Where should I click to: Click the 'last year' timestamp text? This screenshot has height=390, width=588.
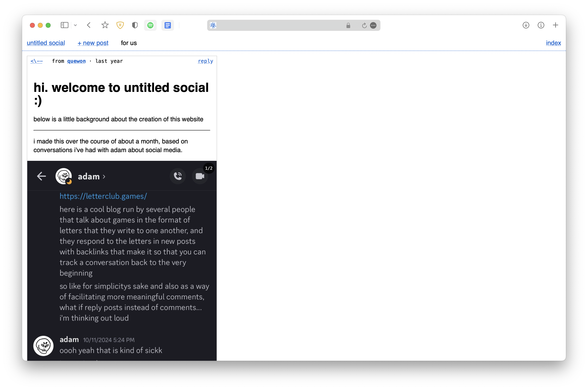click(x=109, y=61)
